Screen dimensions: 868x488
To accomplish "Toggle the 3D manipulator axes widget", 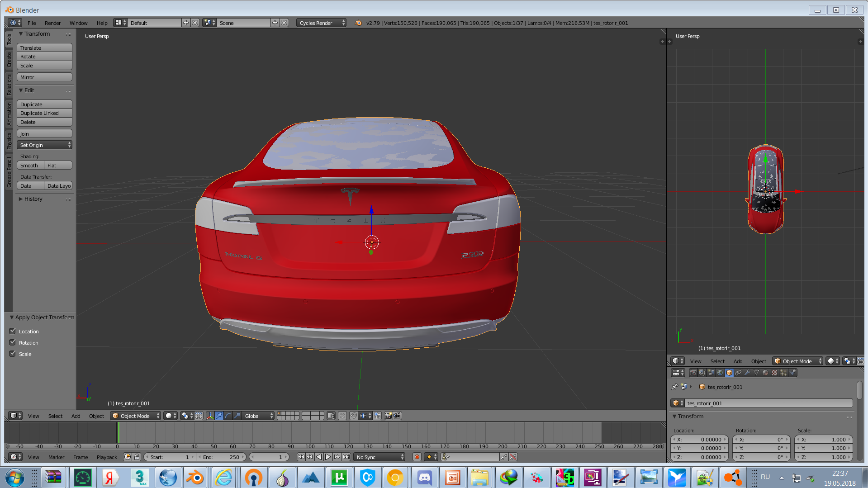I will (x=210, y=416).
